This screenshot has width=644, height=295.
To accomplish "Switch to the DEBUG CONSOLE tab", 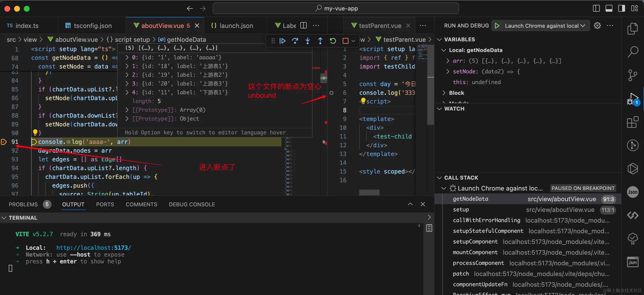I will [x=192, y=205].
